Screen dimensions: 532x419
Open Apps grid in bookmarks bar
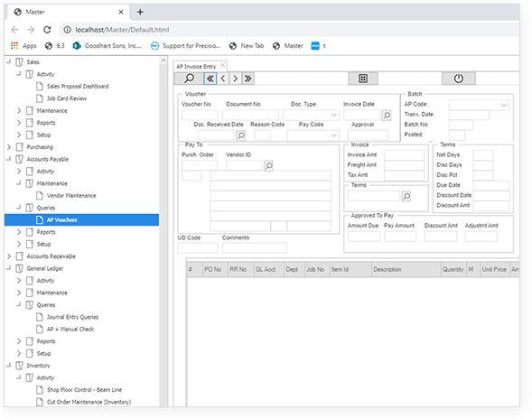(23, 46)
